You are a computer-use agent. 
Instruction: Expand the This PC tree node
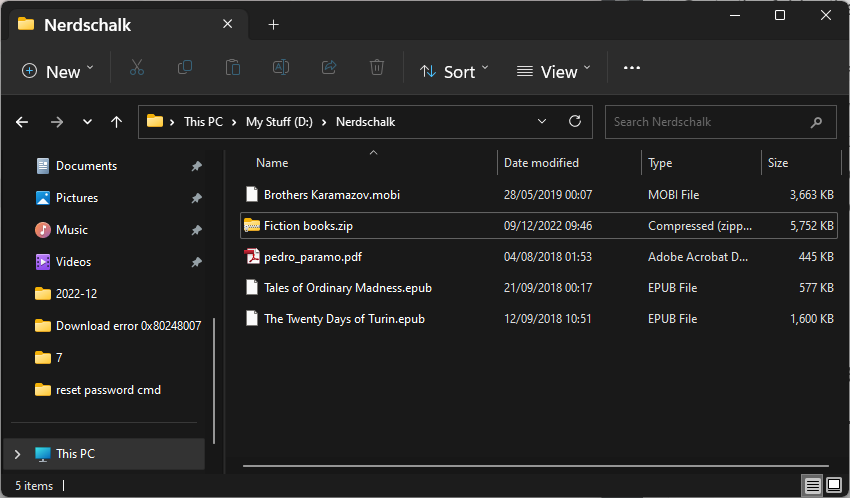tap(17, 454)
